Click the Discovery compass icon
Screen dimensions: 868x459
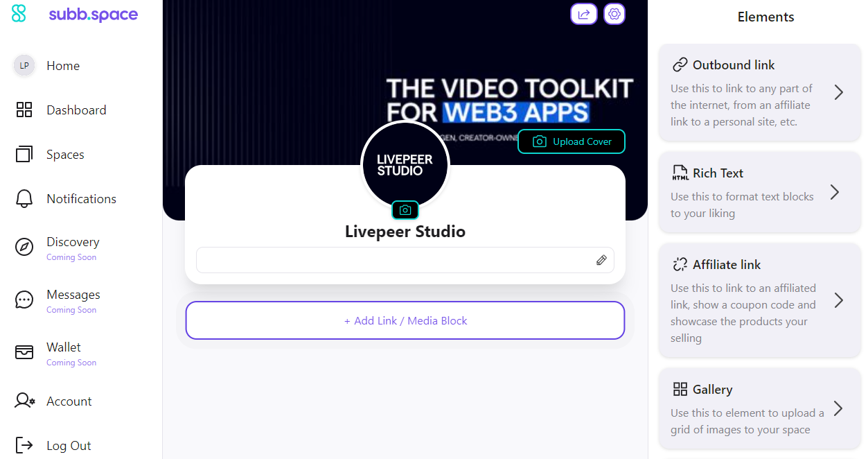point(24,247)
